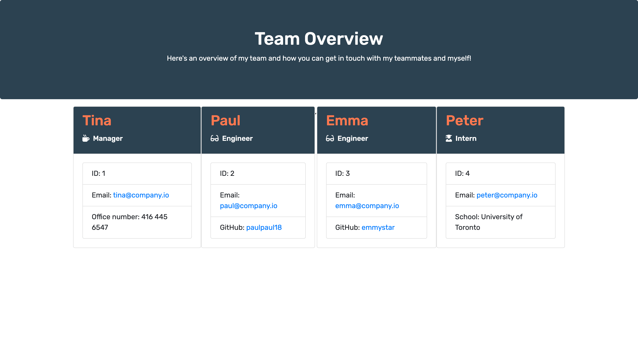Click Office number 416 445 6547 row
638x364 pixels.
137,222
